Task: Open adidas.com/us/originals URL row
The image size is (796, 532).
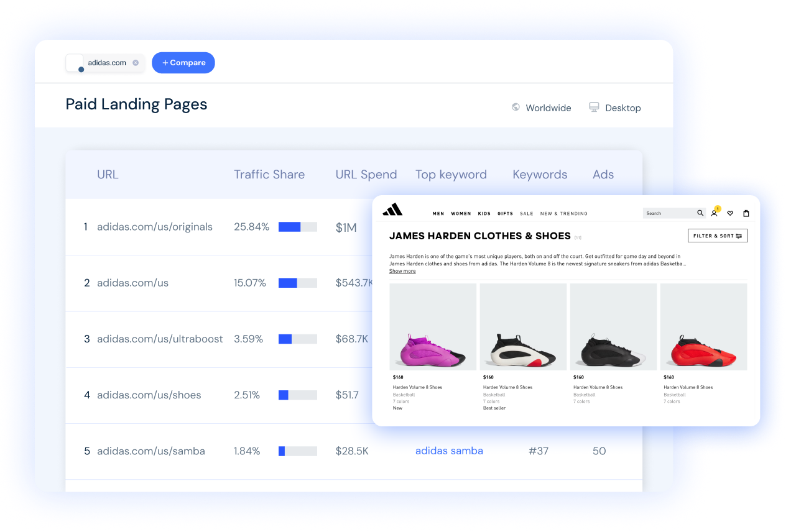Action: [x=155, y=227]
